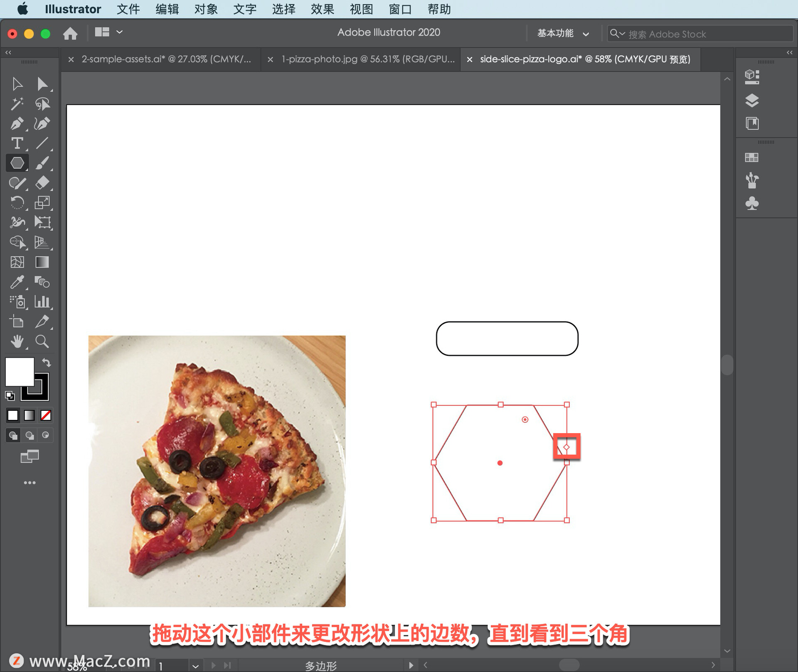Screen dimensions: 798x672
Task: Collapse the left toolbar panel
Action: pyautogui.click(x=8, y=52)
